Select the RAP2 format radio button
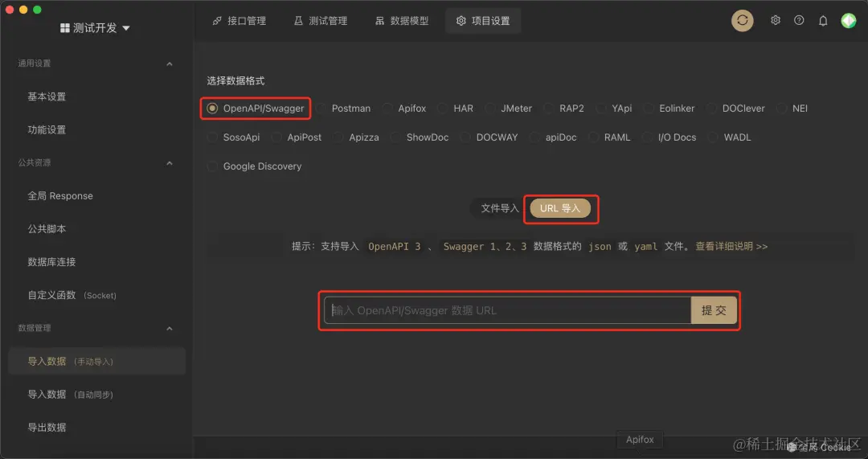This screenshot has height=459, width=868. pyautogui.click(x=548, y=108)
